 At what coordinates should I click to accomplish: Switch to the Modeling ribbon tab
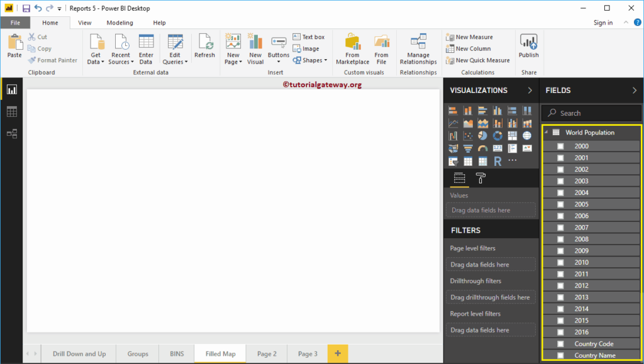[x=120, y=23]
